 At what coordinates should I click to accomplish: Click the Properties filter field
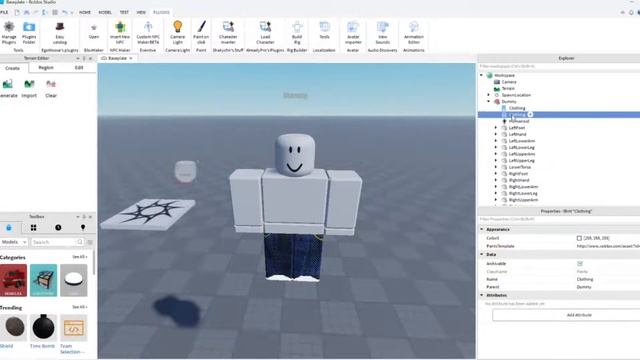(559, 219)
